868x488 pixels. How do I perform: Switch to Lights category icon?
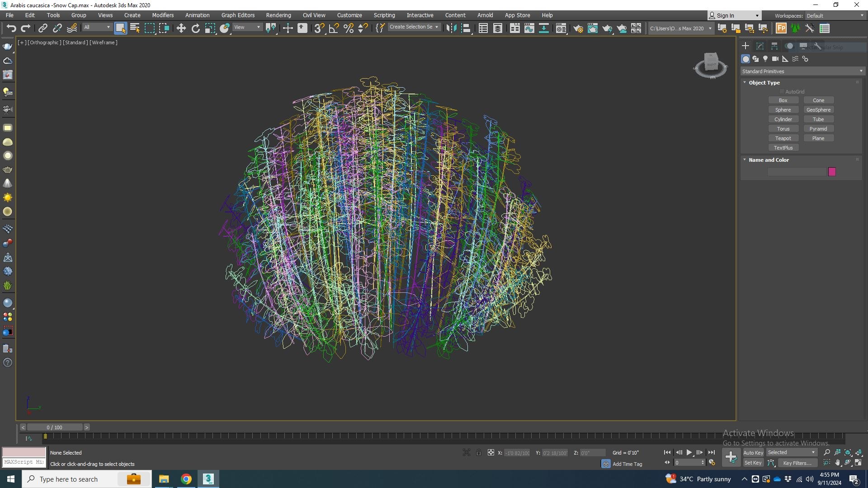coord(765,59)
